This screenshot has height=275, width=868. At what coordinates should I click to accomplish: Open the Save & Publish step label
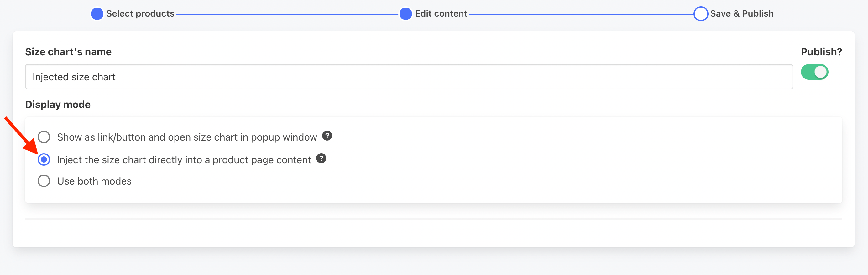(742, 13)
